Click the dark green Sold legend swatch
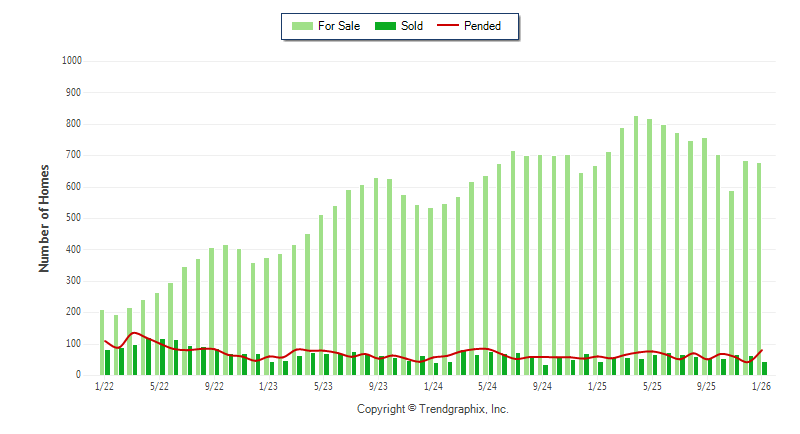This screenshot has width=800, height=434. (384, 26)
